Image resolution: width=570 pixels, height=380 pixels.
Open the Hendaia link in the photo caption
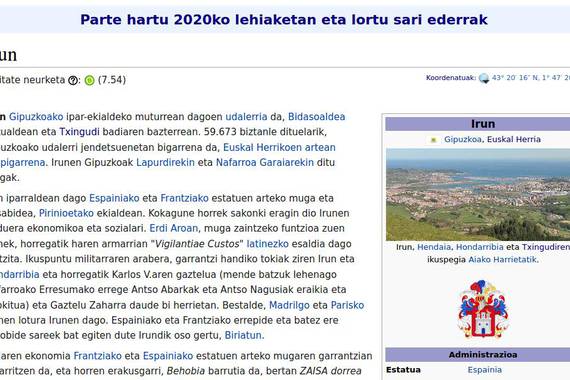coord(434,247)
